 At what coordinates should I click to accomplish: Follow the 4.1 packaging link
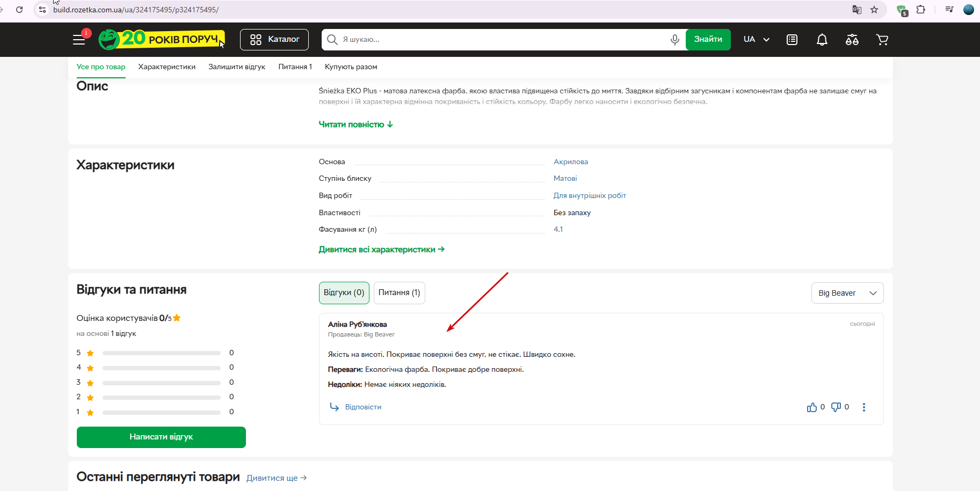click(558, 229)
